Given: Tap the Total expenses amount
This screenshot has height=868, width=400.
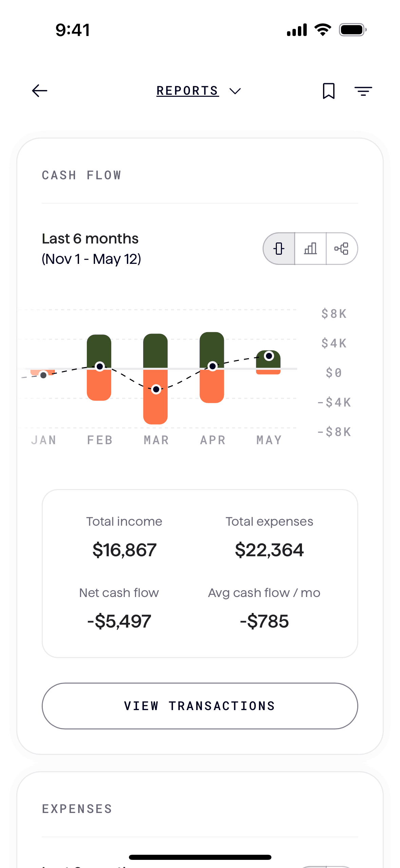Looking at the screenshot, I should [269, 550].
